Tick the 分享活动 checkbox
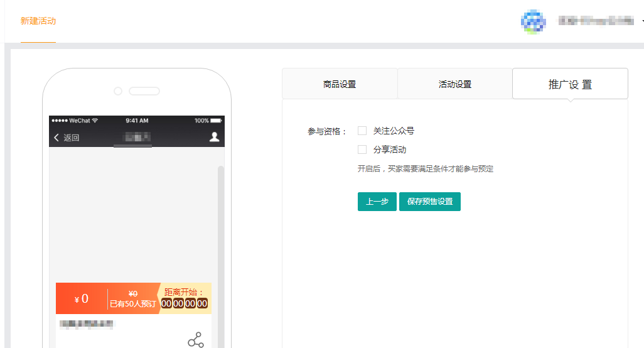 [362, 150]
